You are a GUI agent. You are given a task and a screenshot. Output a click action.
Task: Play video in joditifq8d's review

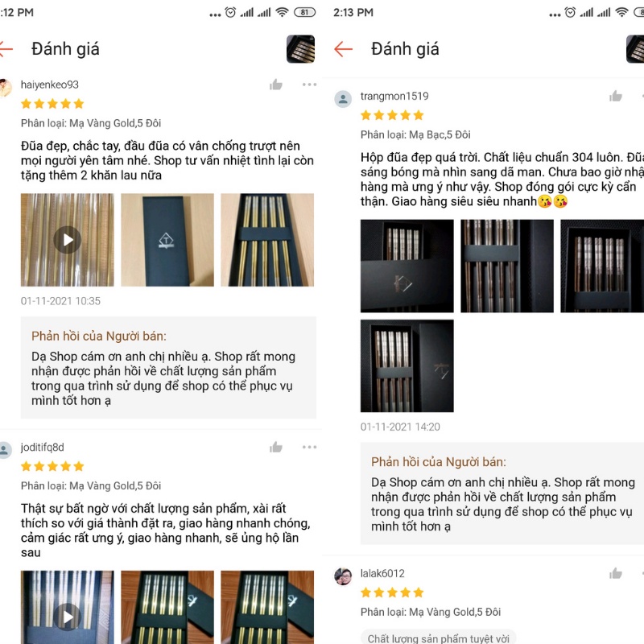tap(67, 616)
